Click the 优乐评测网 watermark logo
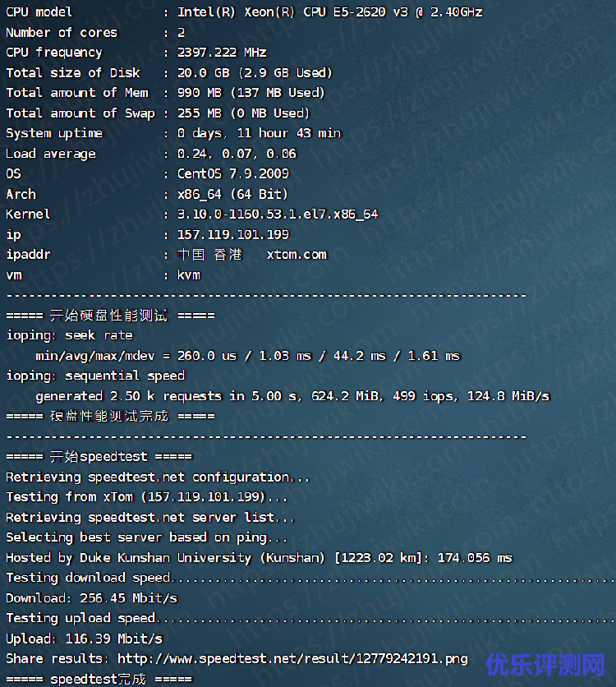Image resolution: width=616 pixels, height=687 pixels. tap(544, 664)
